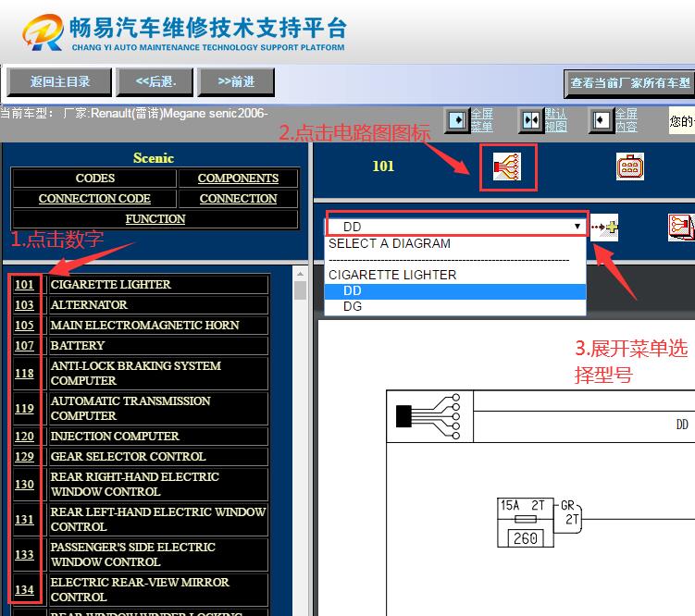Select SELECT A DIAGRAM list entry
The width and height of the screenshot is (695, 616).
(455, 243)
